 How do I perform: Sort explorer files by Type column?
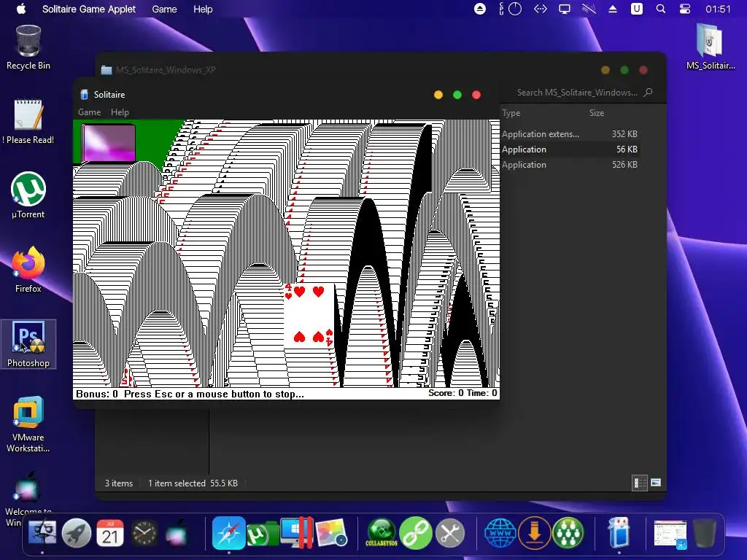(x=511, y=113)
